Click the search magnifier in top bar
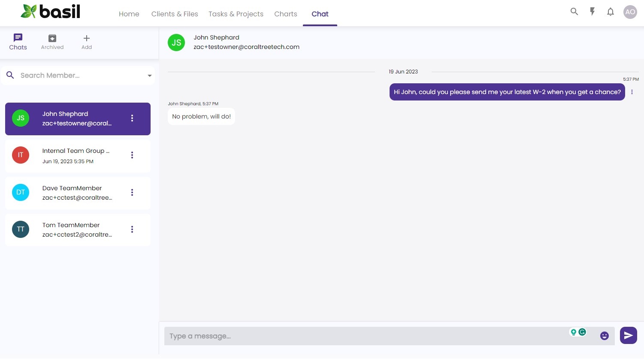The width and height of the screenshot is (644, 359). pyautogui.click(x=574, y=12)
